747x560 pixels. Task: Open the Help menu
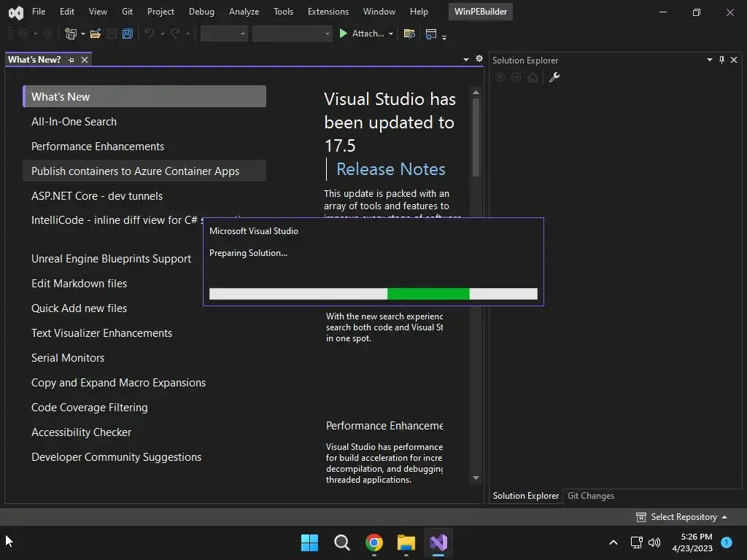419,12
